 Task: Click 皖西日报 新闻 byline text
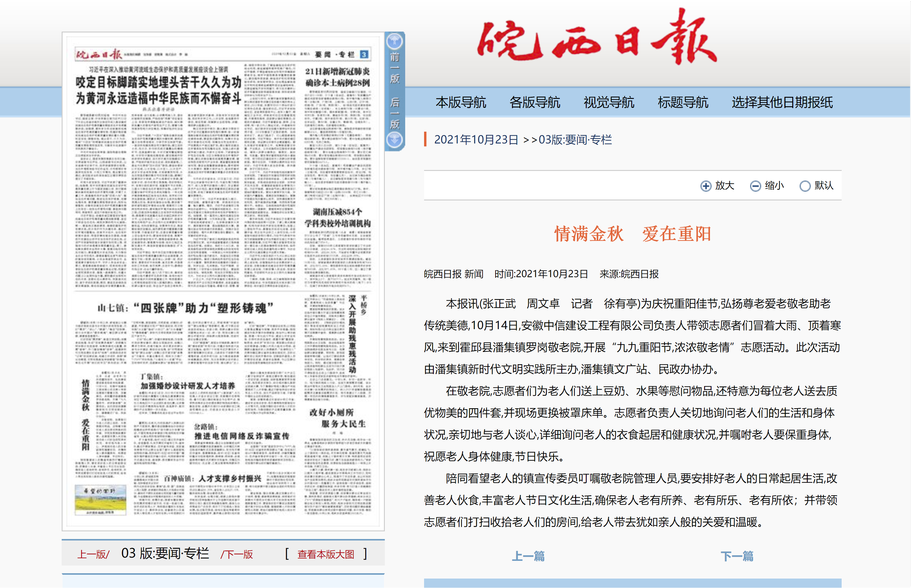point(453,274)
